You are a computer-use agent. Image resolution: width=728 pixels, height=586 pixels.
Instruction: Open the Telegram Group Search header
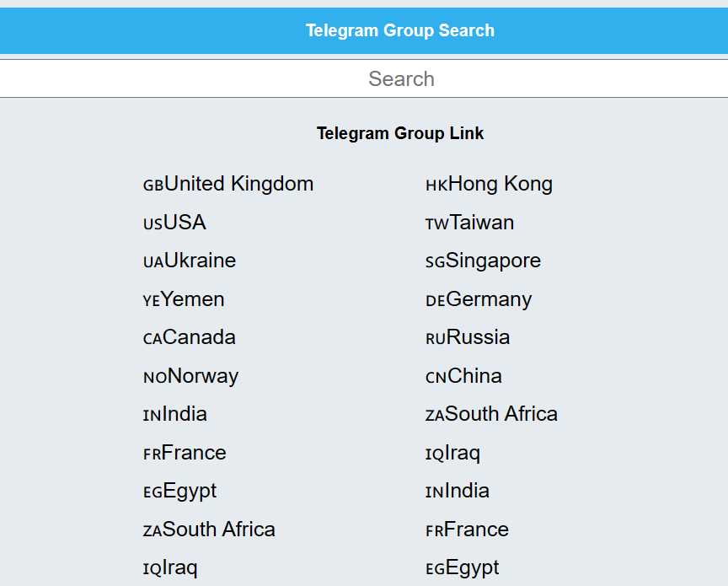[x=400, y=30]
